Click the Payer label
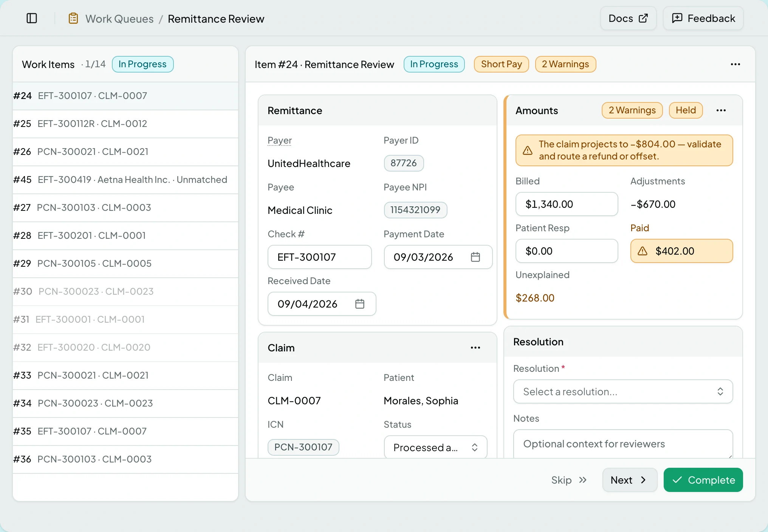 [280, 141]
